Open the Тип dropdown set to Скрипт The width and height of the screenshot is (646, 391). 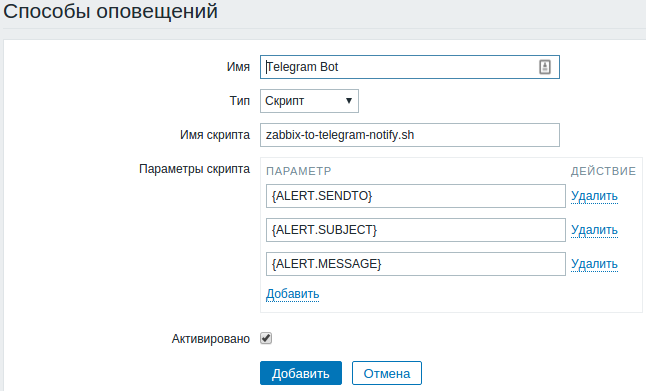[309, 101]
